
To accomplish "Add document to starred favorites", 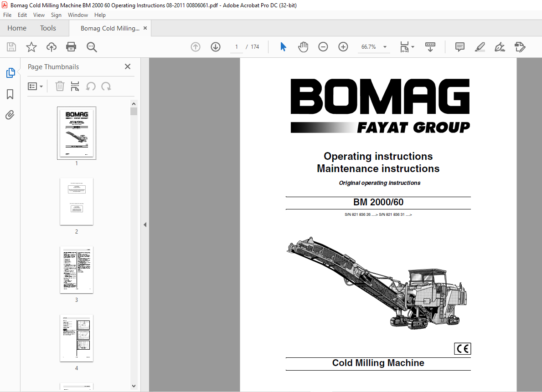I will 31,47.
